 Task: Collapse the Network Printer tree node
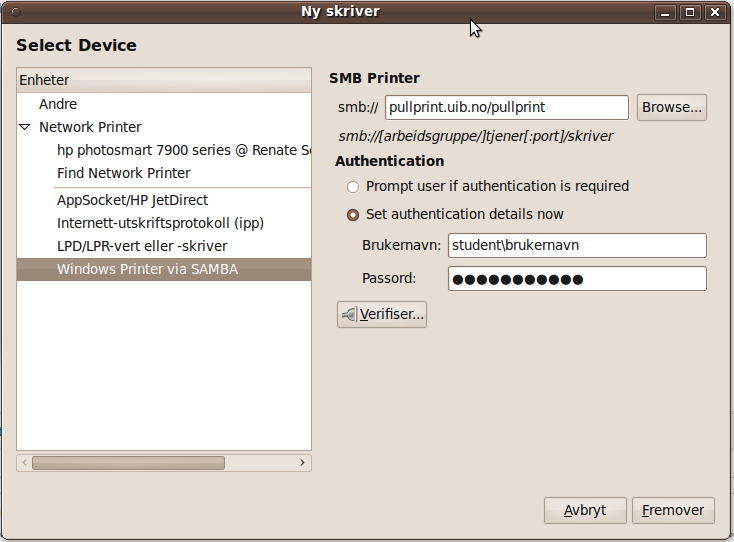[25, 127]
